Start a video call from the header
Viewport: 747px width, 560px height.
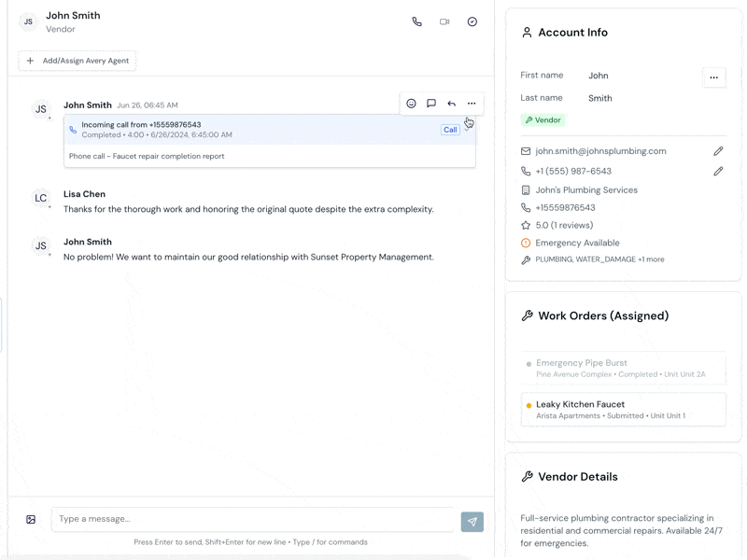444,21
